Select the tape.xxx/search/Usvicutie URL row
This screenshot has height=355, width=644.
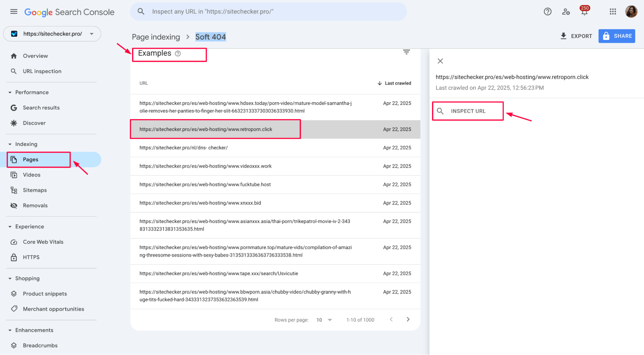tap(275, 273)
